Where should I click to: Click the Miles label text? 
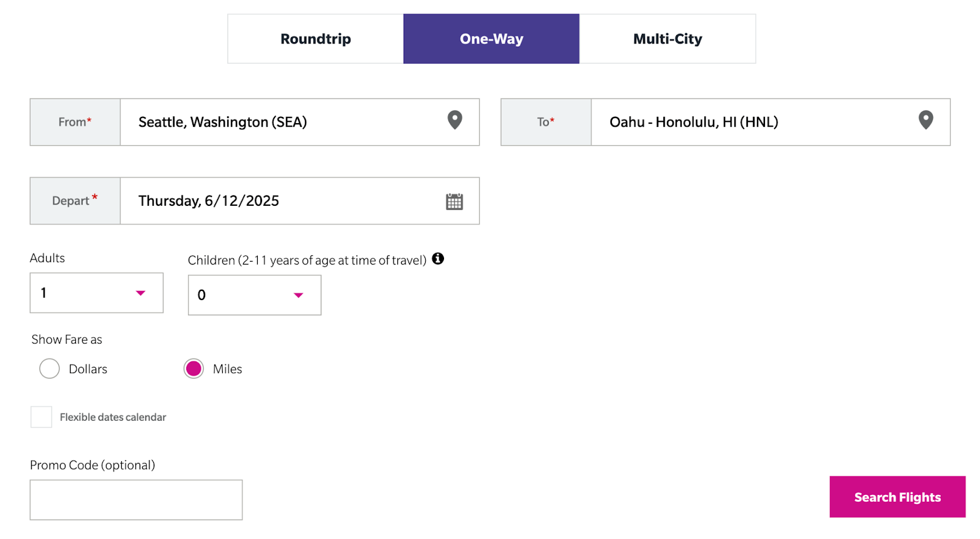click(227, 369)
